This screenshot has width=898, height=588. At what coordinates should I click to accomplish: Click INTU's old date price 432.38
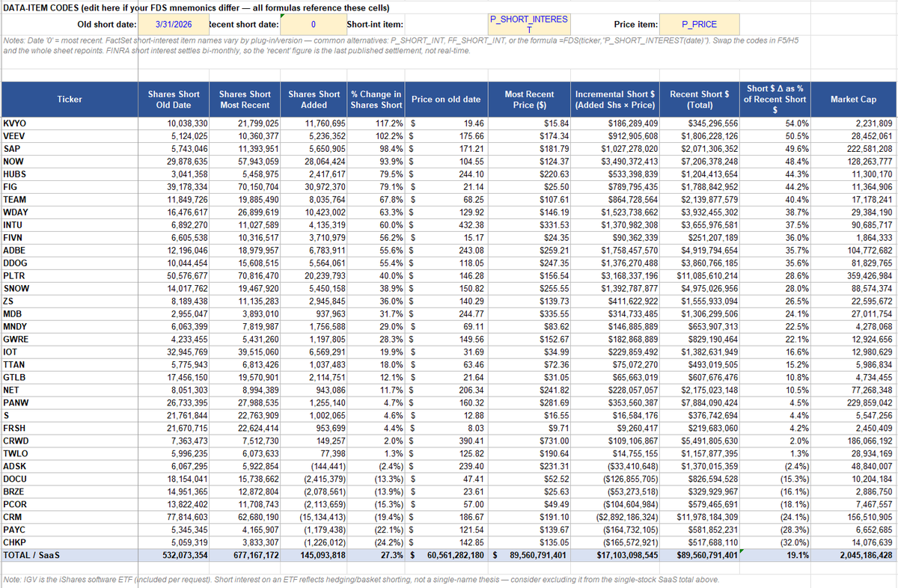click(x=446, y=225)
